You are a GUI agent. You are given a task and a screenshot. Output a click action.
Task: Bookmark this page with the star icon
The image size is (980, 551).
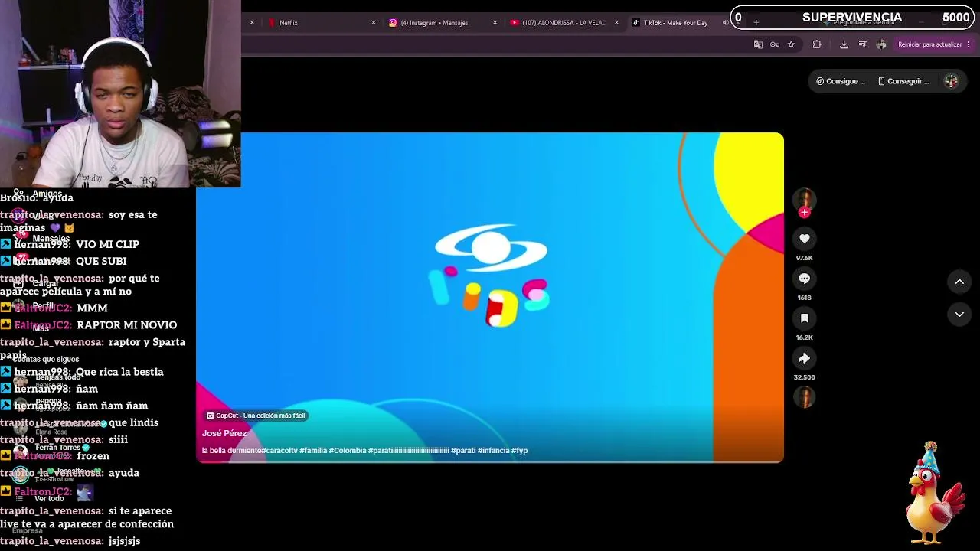point(791,44)
